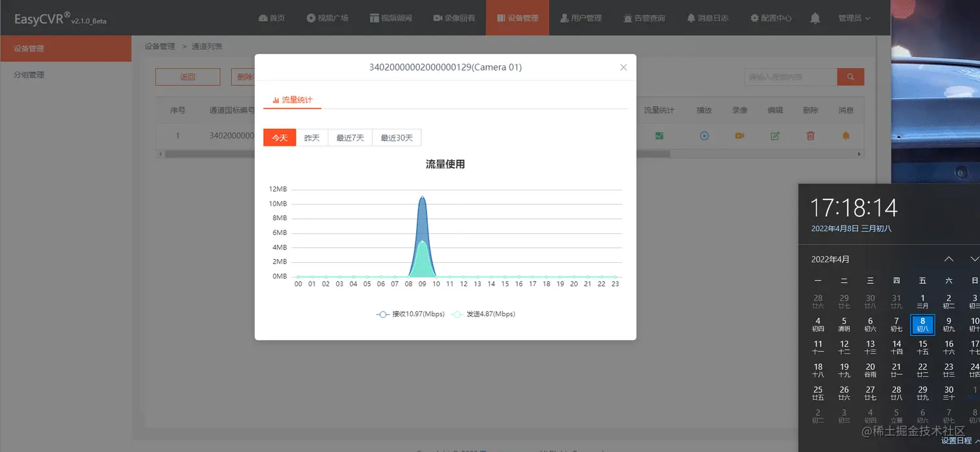Click the play icon in channel row
Screen dimensions: 980x452
(704, 136)
